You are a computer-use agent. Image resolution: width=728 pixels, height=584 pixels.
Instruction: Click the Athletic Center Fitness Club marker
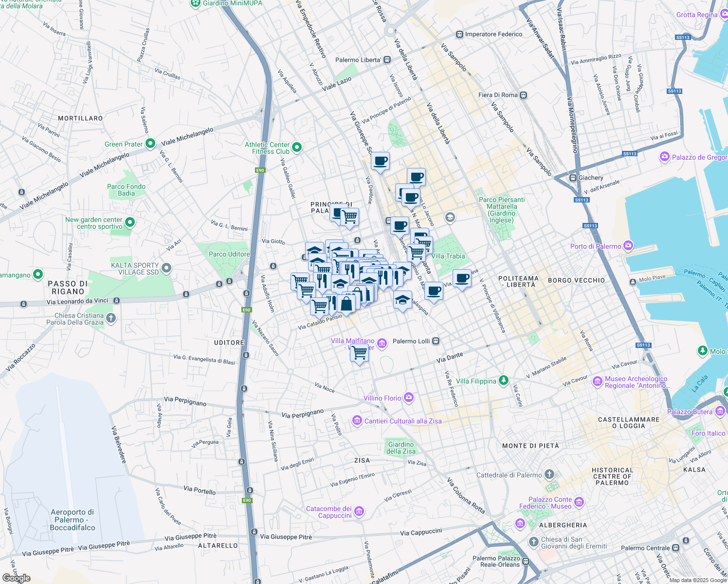point(296,147)
